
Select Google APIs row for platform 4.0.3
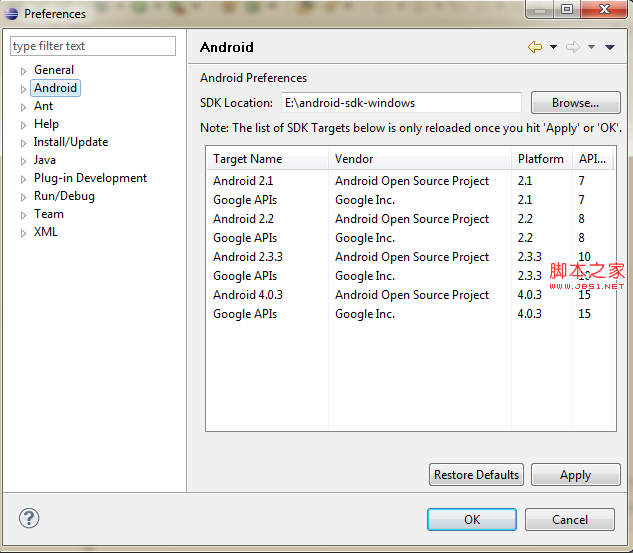point(411,314)
